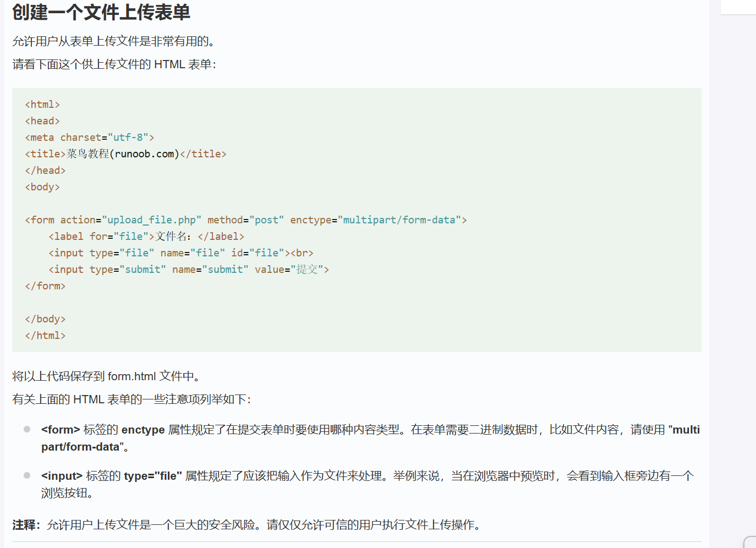This screenshot has width=756, height=548.
Task: Click the "upload_file.php" action value
Action: [151, 220]
